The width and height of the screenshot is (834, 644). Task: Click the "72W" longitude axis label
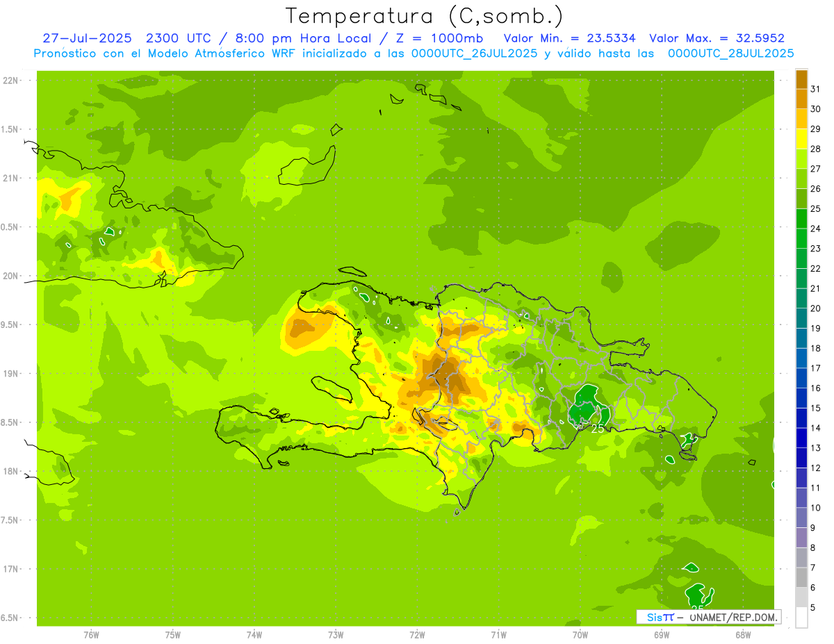417,635
